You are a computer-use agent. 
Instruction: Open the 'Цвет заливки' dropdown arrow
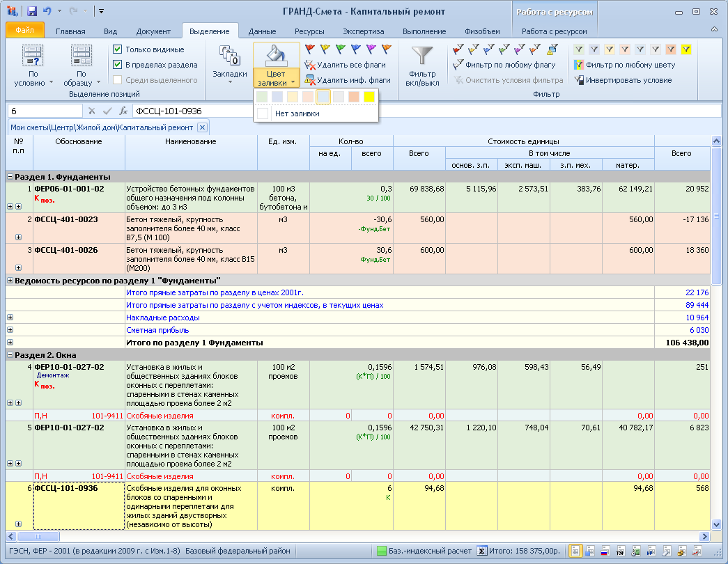point(293,83)
